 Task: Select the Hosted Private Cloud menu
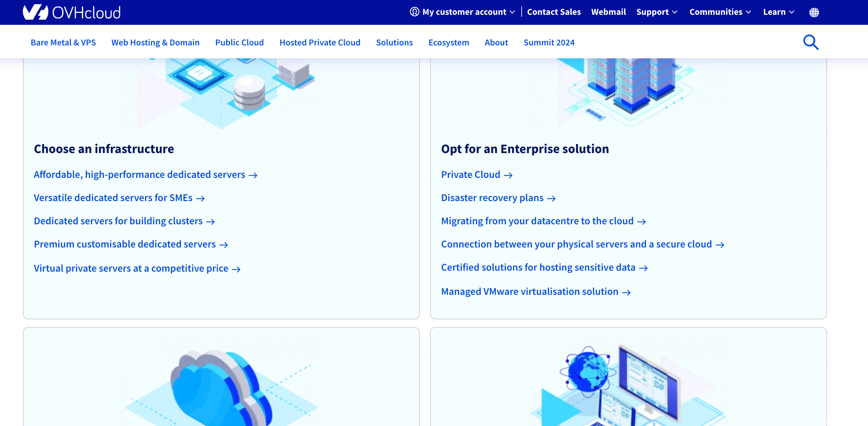click(x=320, y=43)
